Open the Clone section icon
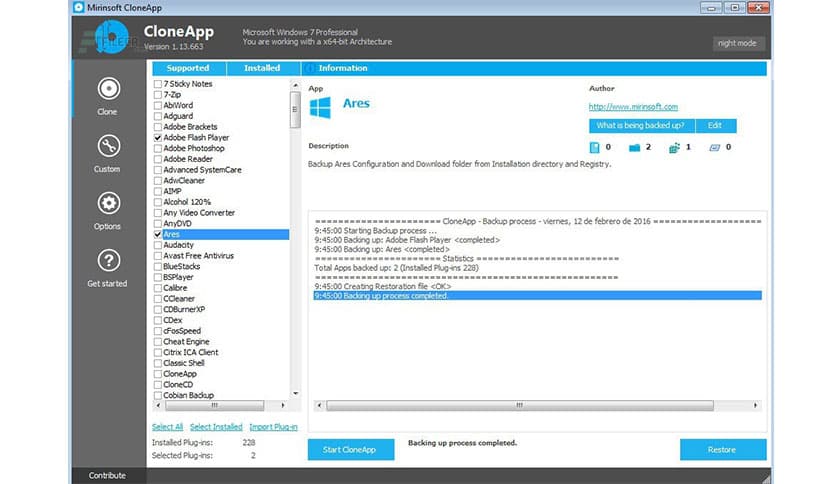Screen dimensions: 836x484 point(108,88)
